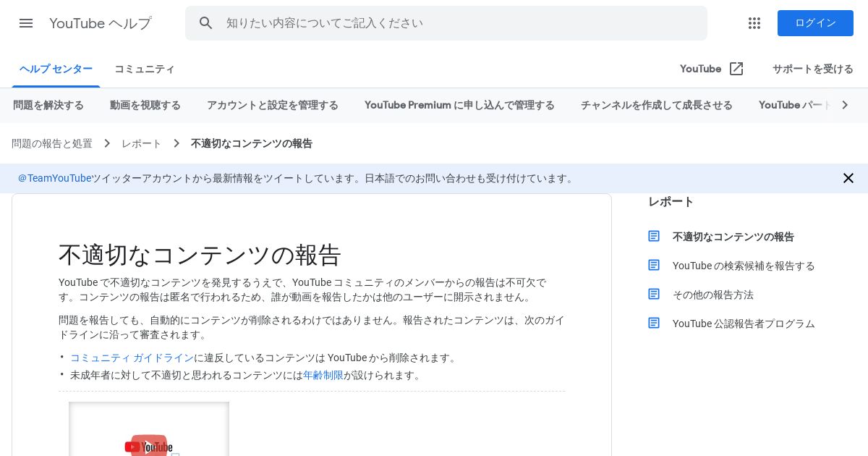Dismiss the TeamYouTube announcement banner

tap(848, 178)
